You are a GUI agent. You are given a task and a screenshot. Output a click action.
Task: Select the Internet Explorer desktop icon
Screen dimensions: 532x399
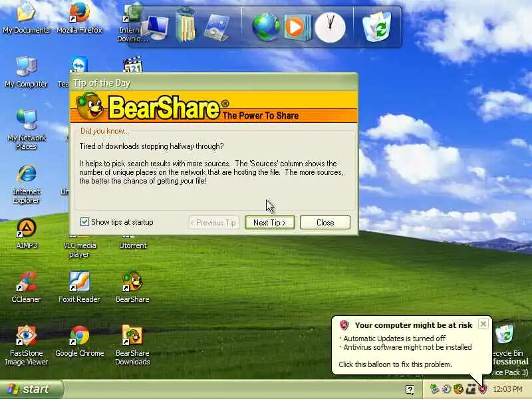pos(26,184)
